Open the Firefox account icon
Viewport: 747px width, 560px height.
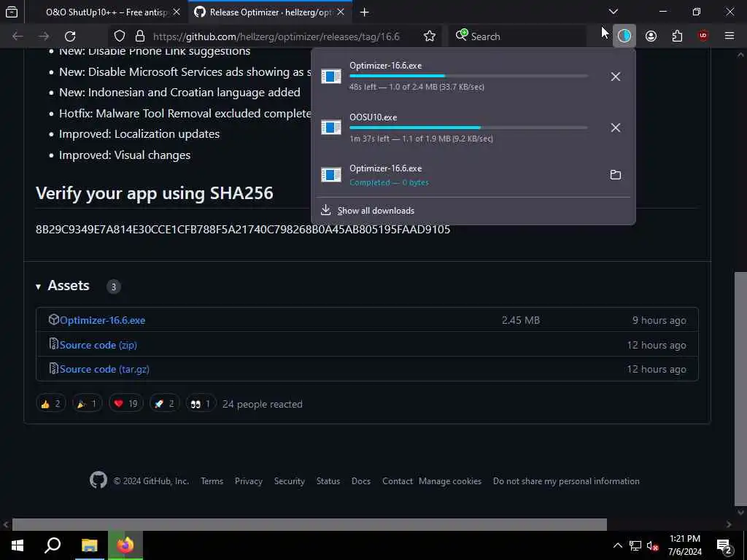point(651,36)
